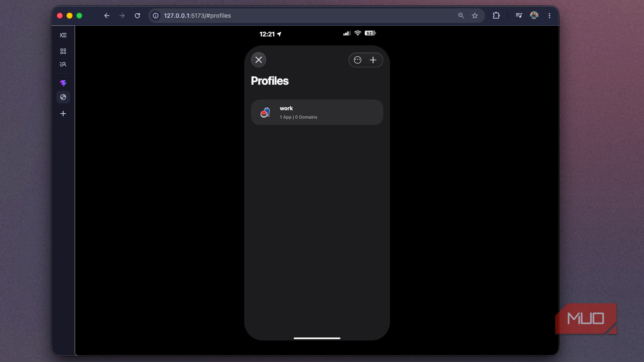This screenshot has width=644, height=362.
Task: Open the zoom magnifier in address bar
Action: coord(461,15)
